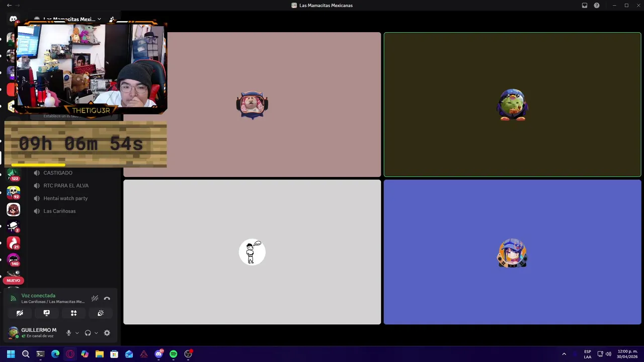This screenshot has width=644, height=362.
Task: Open the brown-haired girl avatar server
Action: coord(13,210)
